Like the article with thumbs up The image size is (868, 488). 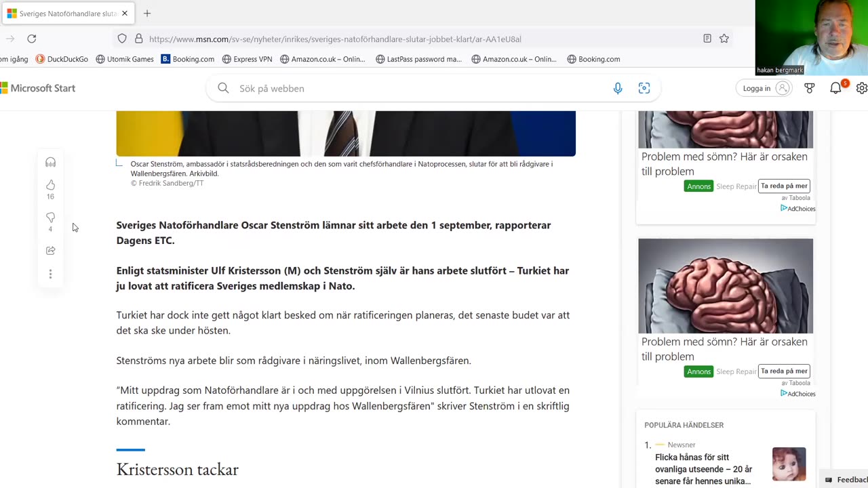(50, 185)
